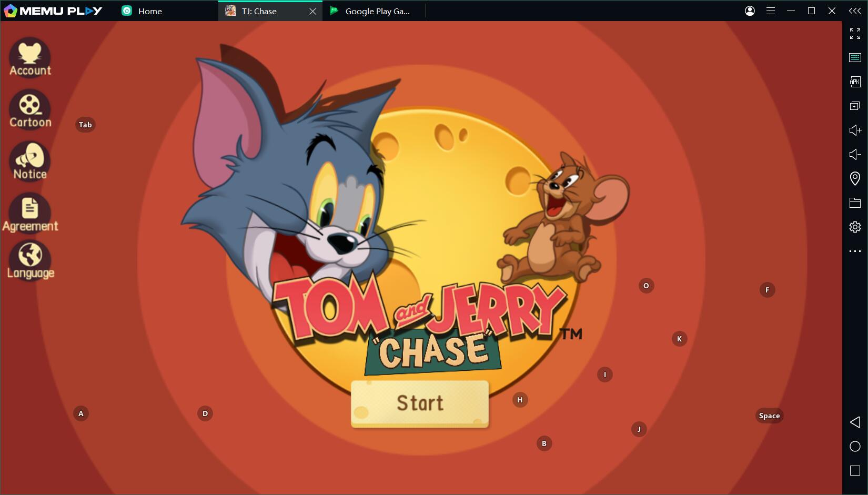Decrease the emulator volume
Screen dimensions: 868x495
(855, 154)
